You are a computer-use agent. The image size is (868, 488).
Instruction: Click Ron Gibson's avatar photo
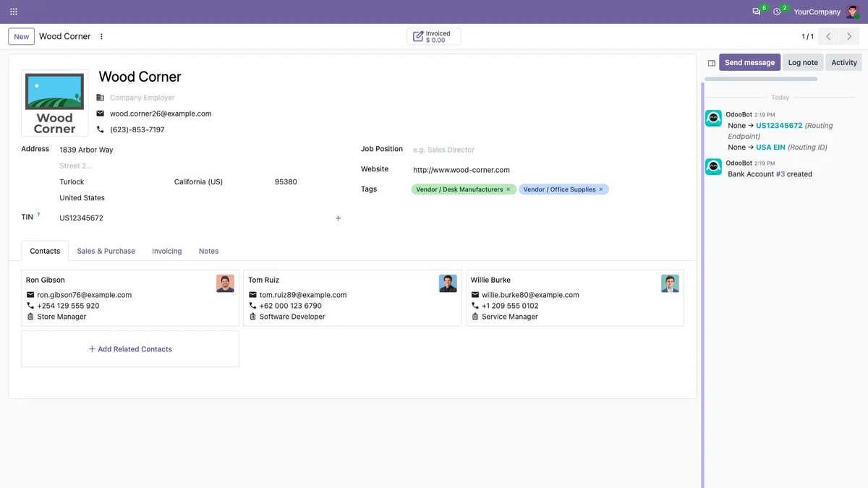(225, 283)
